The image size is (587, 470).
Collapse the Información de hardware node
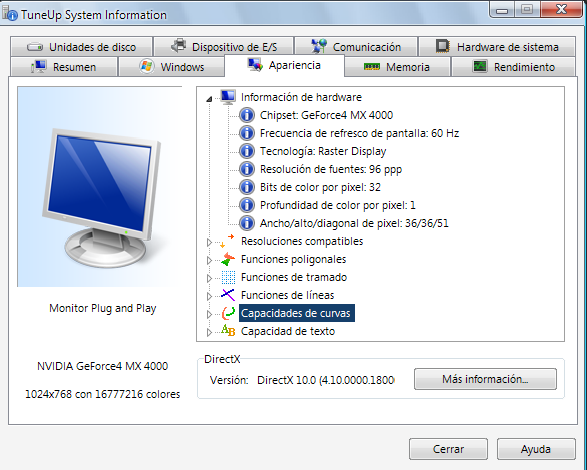tap(209, 98)
